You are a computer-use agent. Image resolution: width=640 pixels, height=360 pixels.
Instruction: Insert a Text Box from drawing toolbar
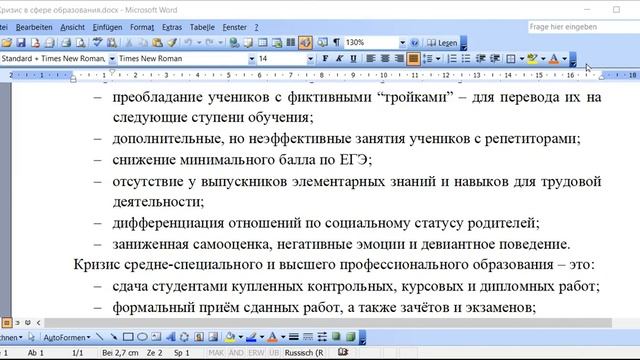point(156,337)
